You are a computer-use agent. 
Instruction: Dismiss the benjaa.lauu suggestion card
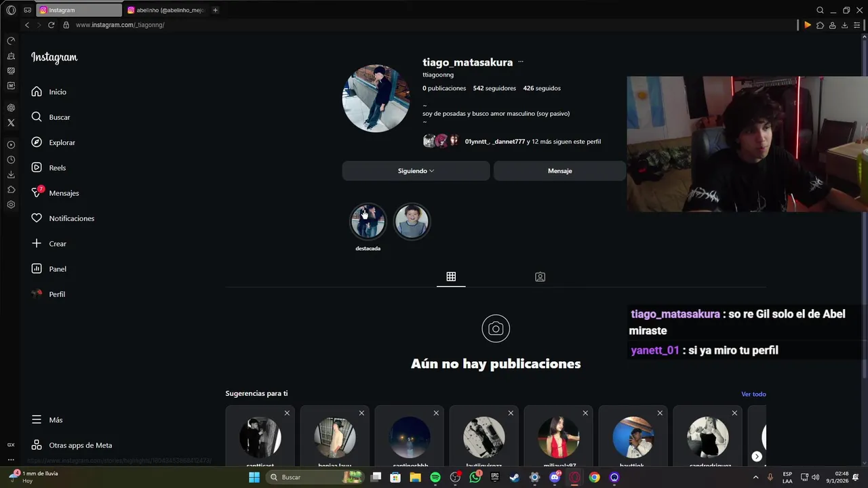[x=361, y=413]
